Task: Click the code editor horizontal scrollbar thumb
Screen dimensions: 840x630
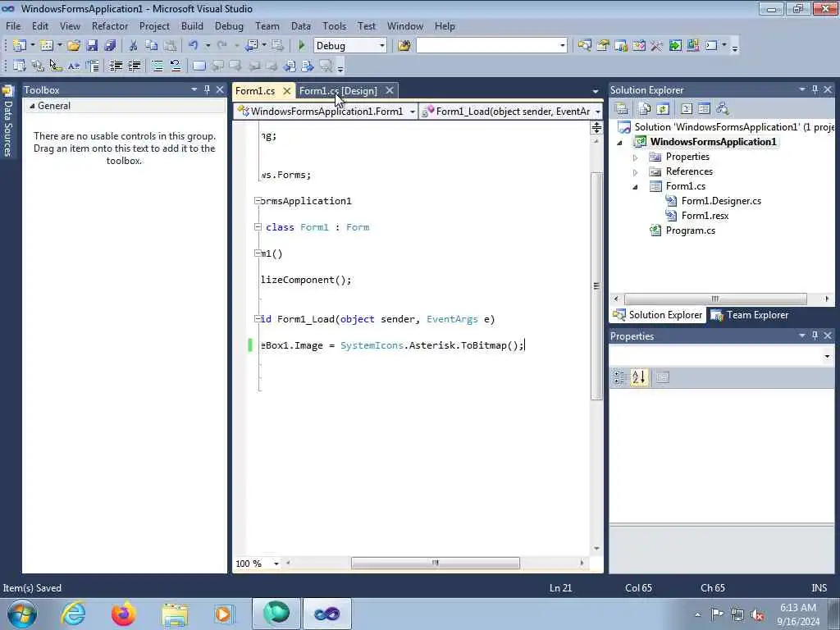Action: (435, 563)
